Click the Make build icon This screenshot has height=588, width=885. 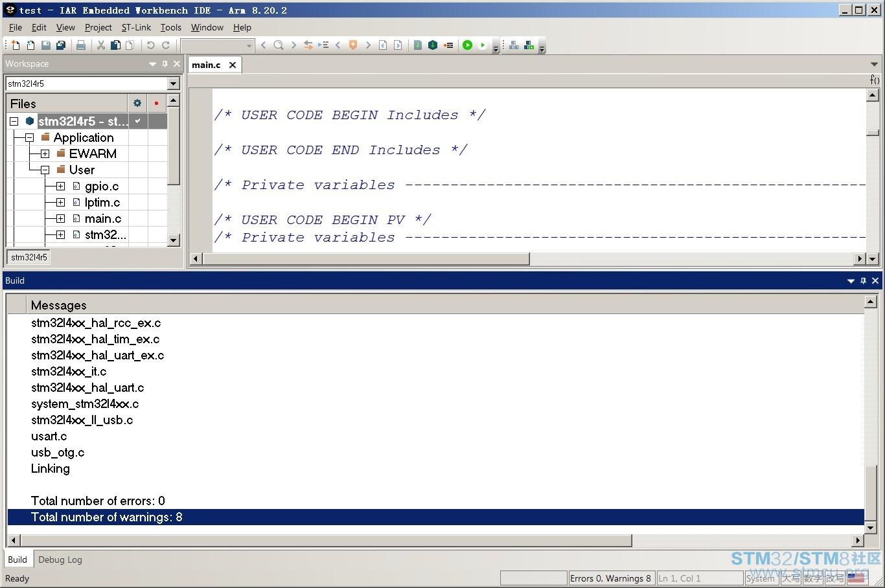pyautogui.click(x=433, y=45)
